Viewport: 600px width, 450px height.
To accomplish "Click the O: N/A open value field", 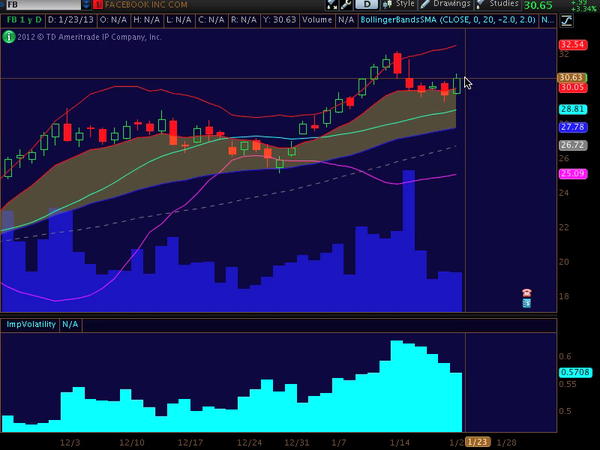I will coord(113,20).
